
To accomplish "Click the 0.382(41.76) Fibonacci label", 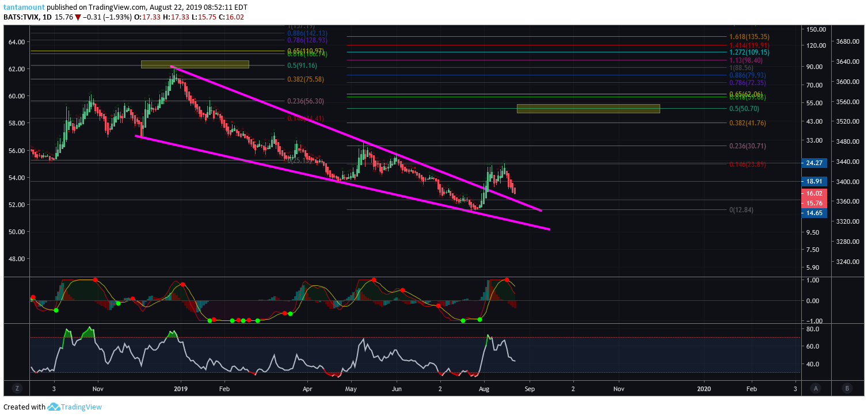I will point(747,123).
